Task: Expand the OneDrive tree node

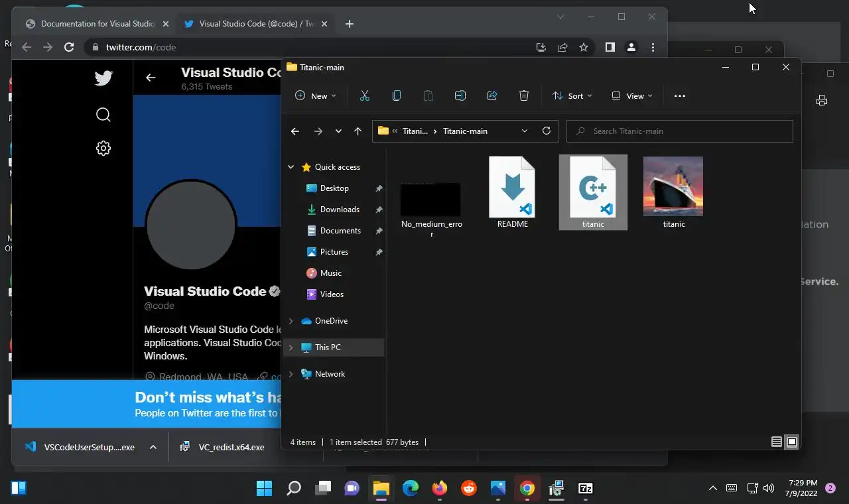Action: 291,321
